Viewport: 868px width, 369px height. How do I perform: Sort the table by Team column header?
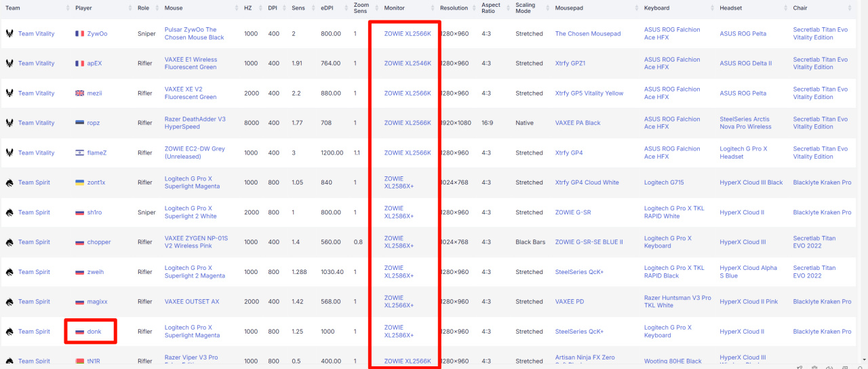coord(12,8)
